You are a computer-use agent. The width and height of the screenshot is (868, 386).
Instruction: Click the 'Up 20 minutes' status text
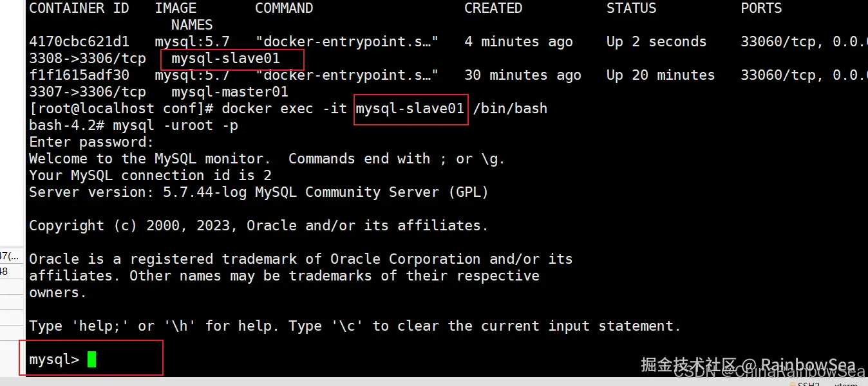pyautogui.click(x=660, y=75)
